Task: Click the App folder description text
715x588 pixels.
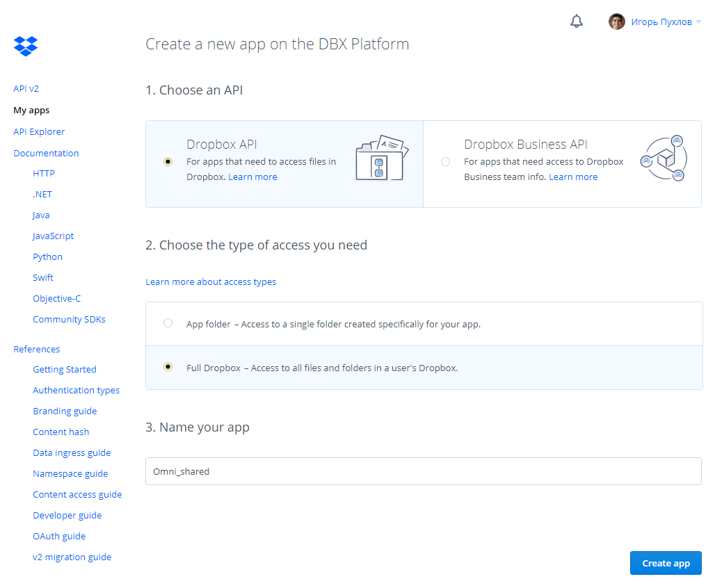Action: click(x=333, y=324)
